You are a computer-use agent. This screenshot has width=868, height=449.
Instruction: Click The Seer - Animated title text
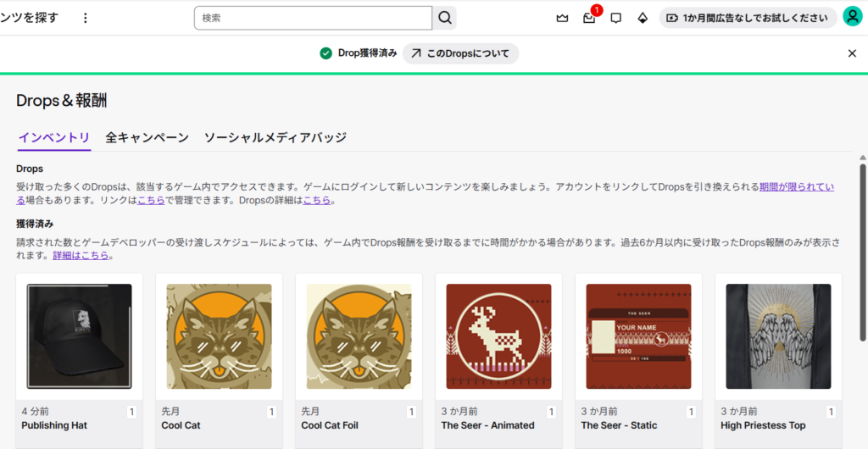point(487,426)
